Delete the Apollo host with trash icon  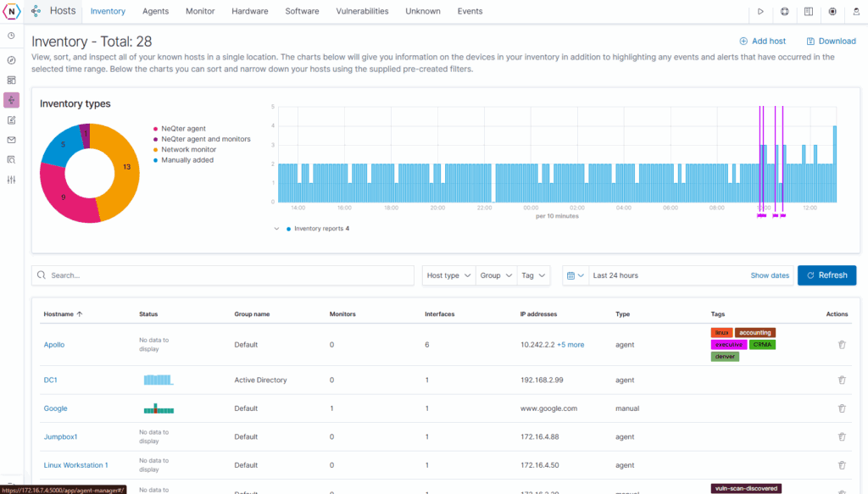click(x=842, y=345)
